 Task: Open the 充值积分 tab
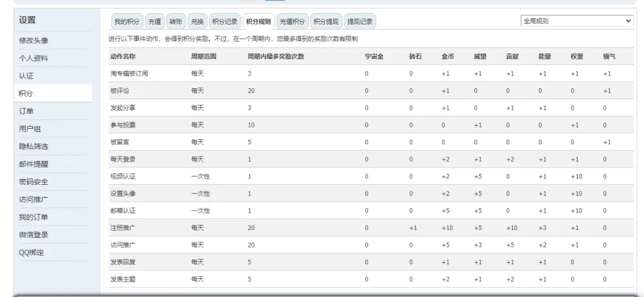point(292,22)
